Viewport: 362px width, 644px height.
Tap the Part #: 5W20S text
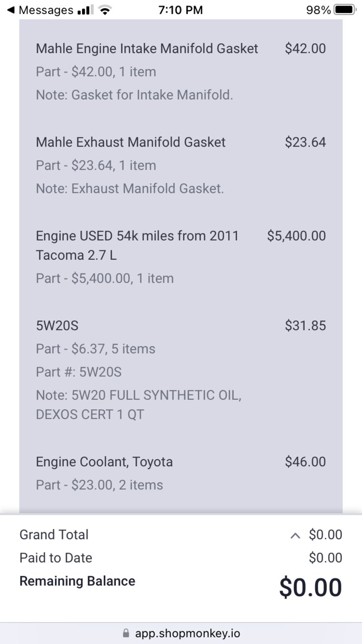[x=79, y=372]
